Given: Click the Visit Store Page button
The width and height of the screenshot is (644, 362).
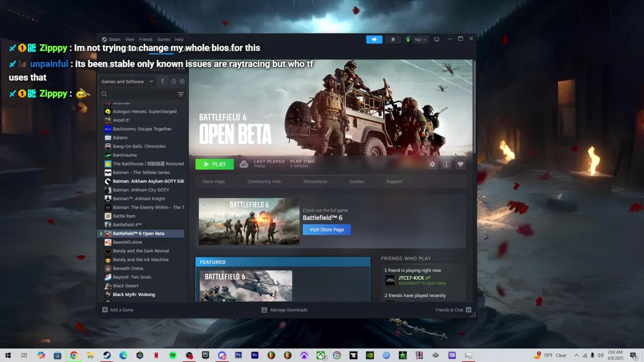Looking at the screenshot, I should pos(327,230).
